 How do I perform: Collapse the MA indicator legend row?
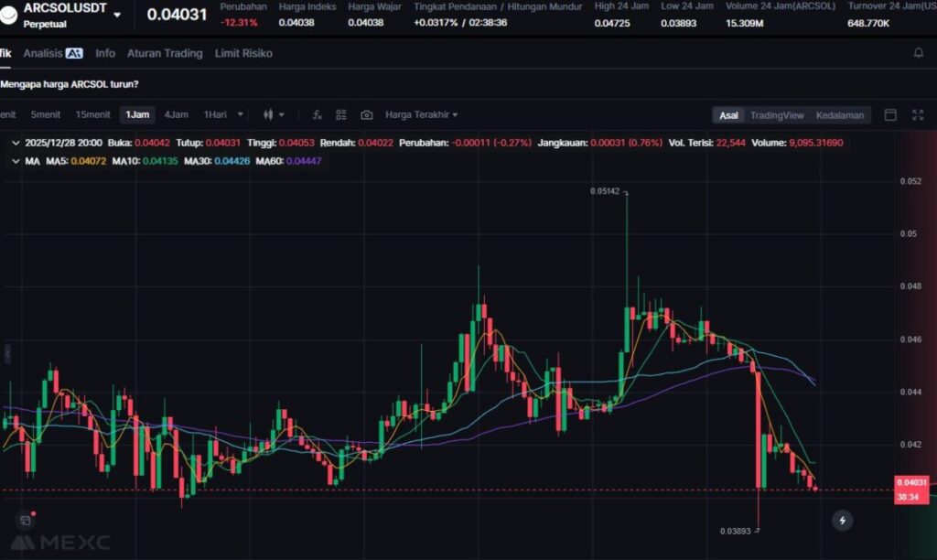coord(15,161)
